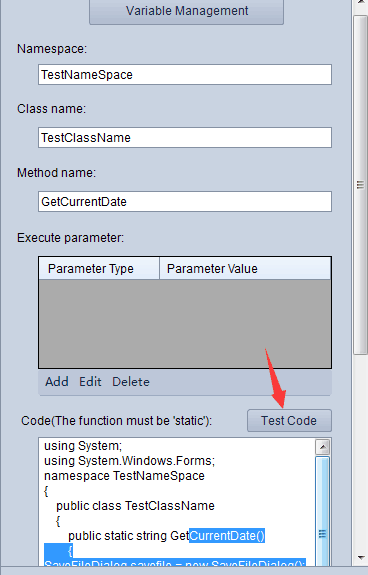Click the empty gray parameter list area
Viewport: 368px width, 575px height.
coord(185,323)
